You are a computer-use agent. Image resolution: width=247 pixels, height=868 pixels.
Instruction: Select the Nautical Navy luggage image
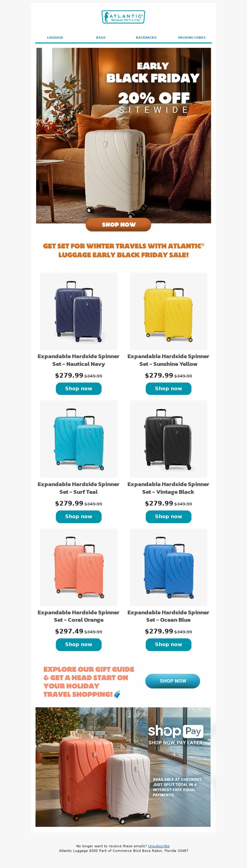[x=79, y=311]
